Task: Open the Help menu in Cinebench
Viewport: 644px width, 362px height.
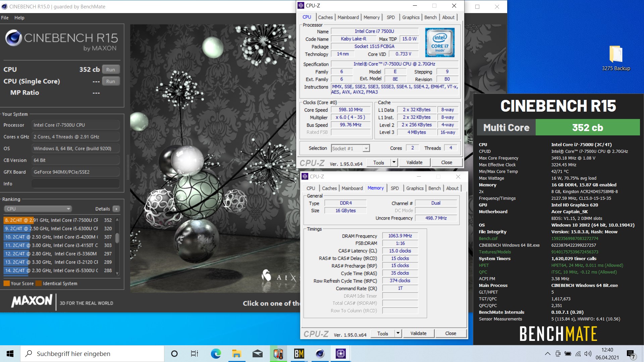Action: 19,18
